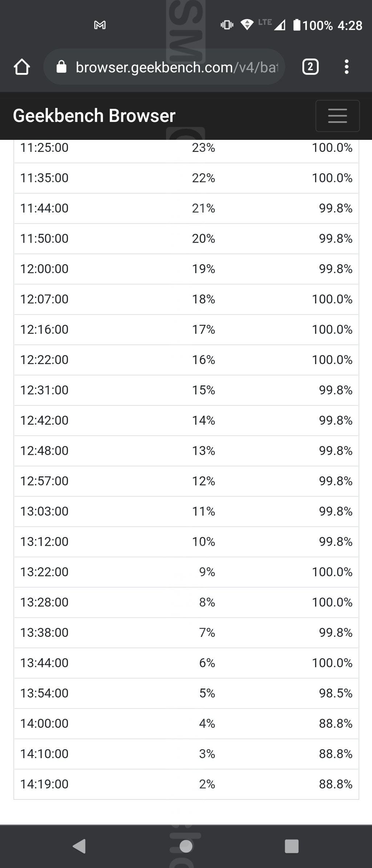Open the Geekbench Browser title link
372x868 pixels.
(x=94, y=116)
